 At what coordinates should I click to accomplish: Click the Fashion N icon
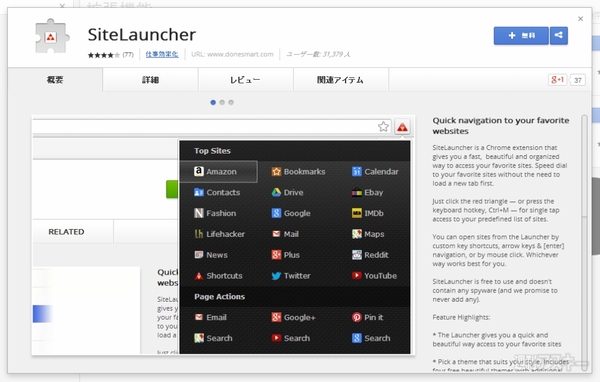199,213
